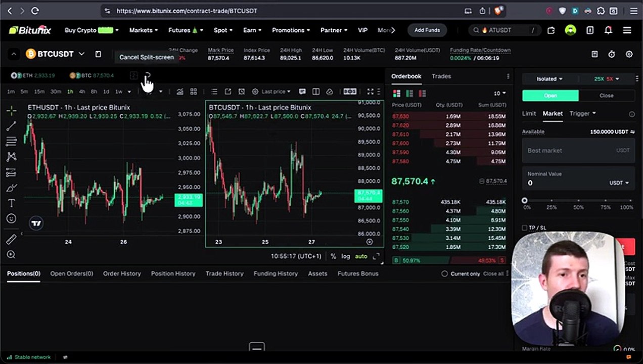This screenshot has width=643, height=364.
Task: Expand the BTCUSDT pair selector
Action: pos(81,54)
